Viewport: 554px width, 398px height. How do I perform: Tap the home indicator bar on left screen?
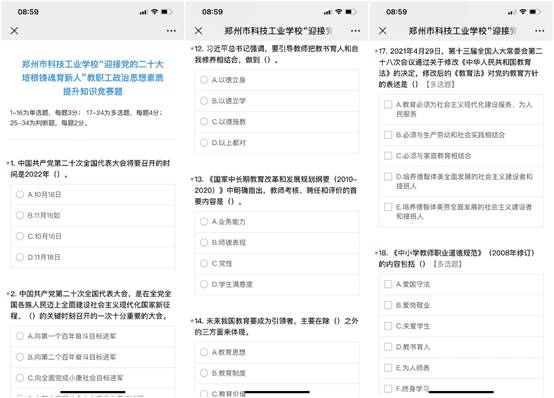coord(93,392)
